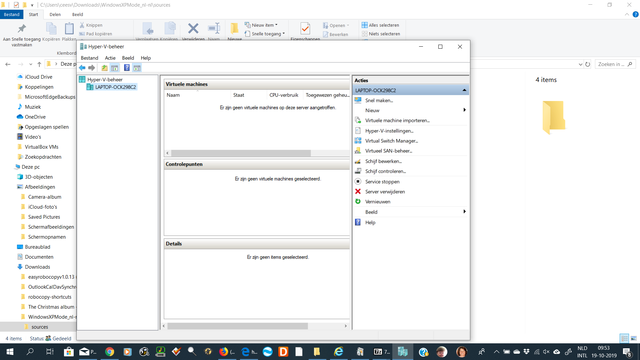640x360 pixels.
Task: Launch Virtual Switch Manager action
Action: click(x=391, y=141)
